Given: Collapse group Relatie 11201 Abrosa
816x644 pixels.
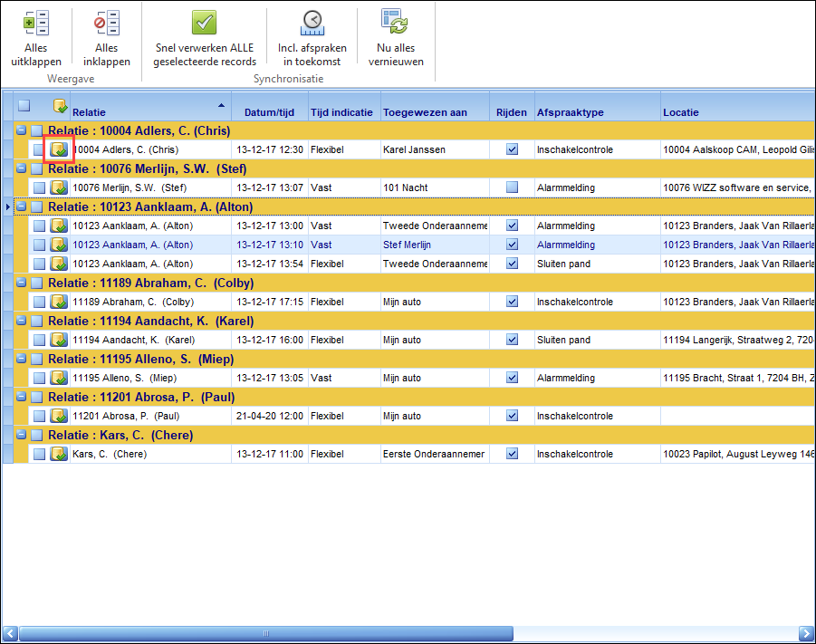Looking at the screenshot, I should (x=22, y=396).
